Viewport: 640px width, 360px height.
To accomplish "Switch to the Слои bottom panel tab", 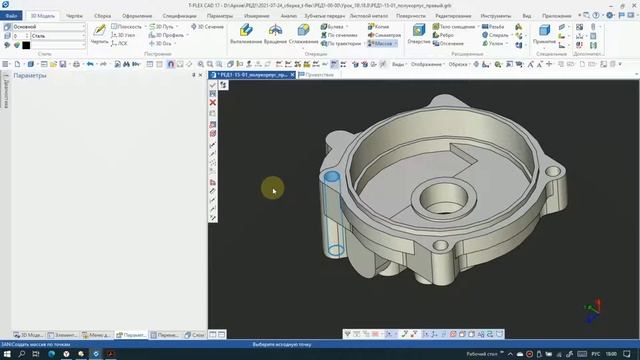I will pyautogui.click(x=195, y=335).
